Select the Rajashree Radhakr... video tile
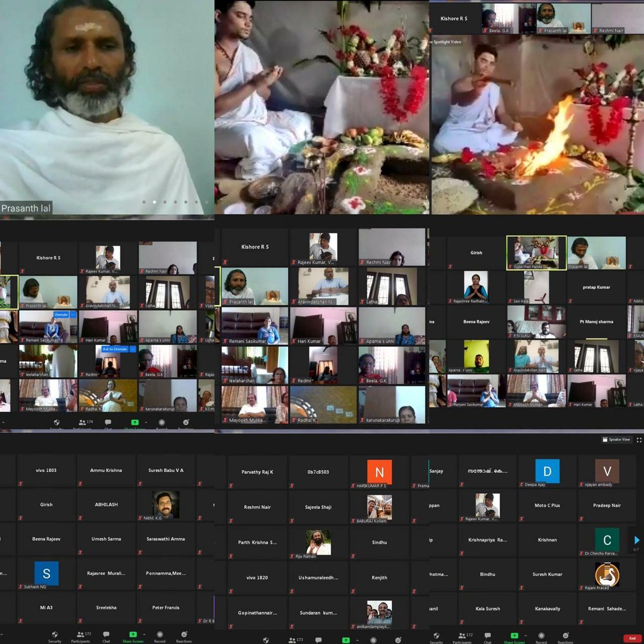The width and height of the screenshot is (644, 644). coord(476,287)
